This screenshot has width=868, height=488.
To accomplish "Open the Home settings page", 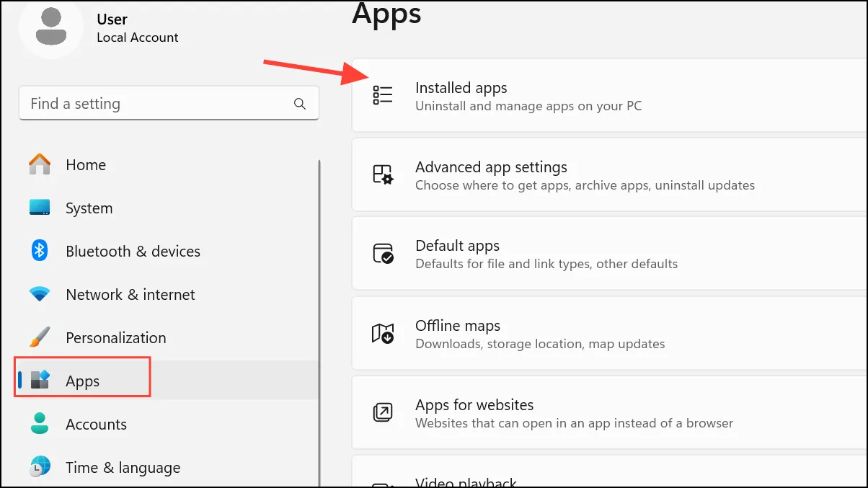I will (166, 165).
